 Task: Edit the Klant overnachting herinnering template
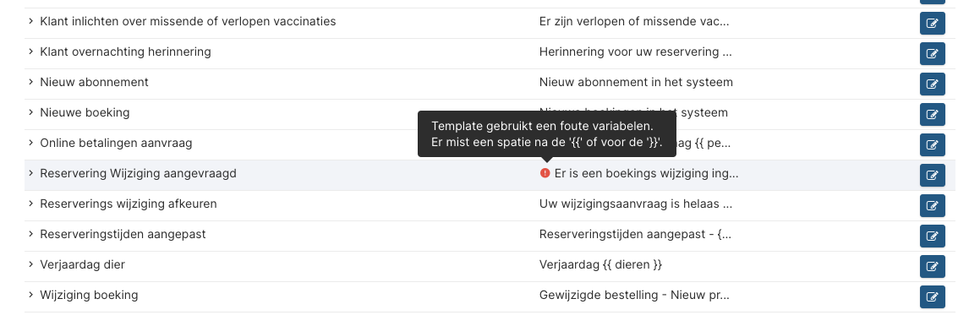[x=932, y=54]
